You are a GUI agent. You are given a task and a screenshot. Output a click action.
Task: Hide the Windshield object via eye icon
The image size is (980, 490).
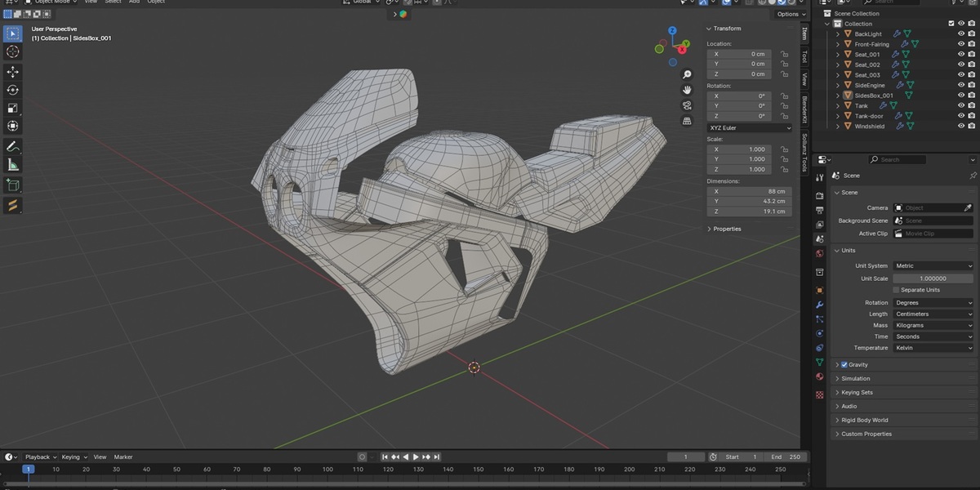pos(960,127)
